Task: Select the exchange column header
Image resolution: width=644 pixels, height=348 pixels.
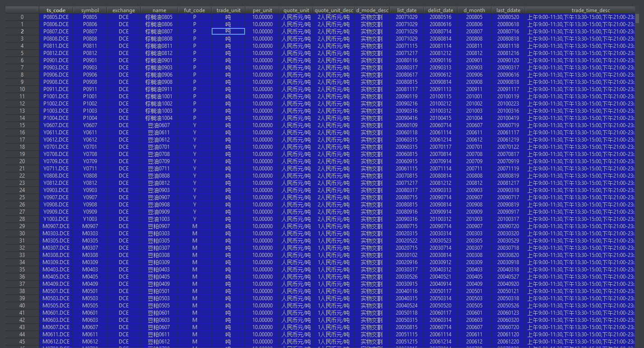Action: [124, 10]
